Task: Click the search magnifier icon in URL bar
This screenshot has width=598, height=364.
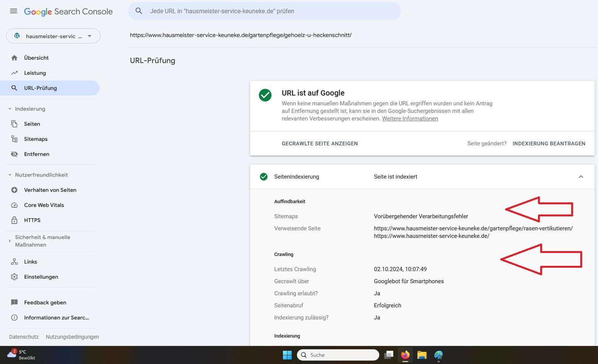Action: [x=139, y=11]
